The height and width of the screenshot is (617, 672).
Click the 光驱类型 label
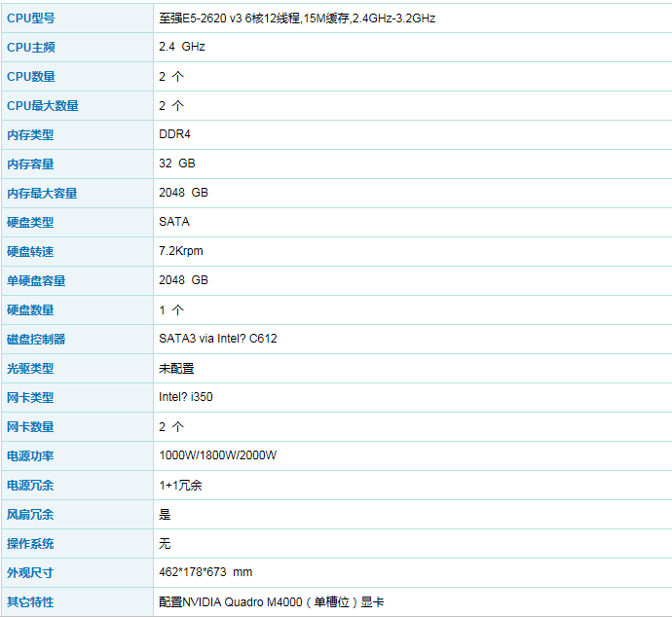tap(30, 369)
